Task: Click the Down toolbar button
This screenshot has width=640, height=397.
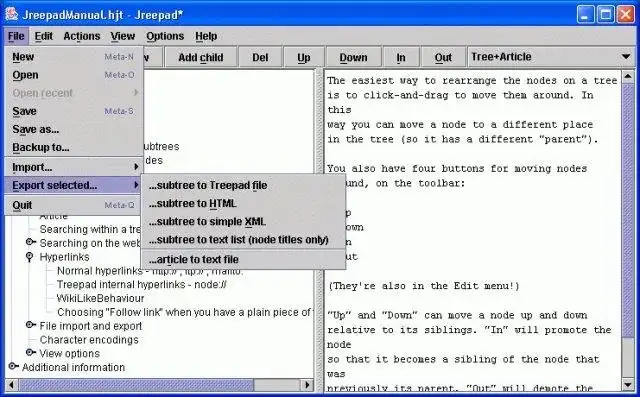Action: [x=353, y=58]
